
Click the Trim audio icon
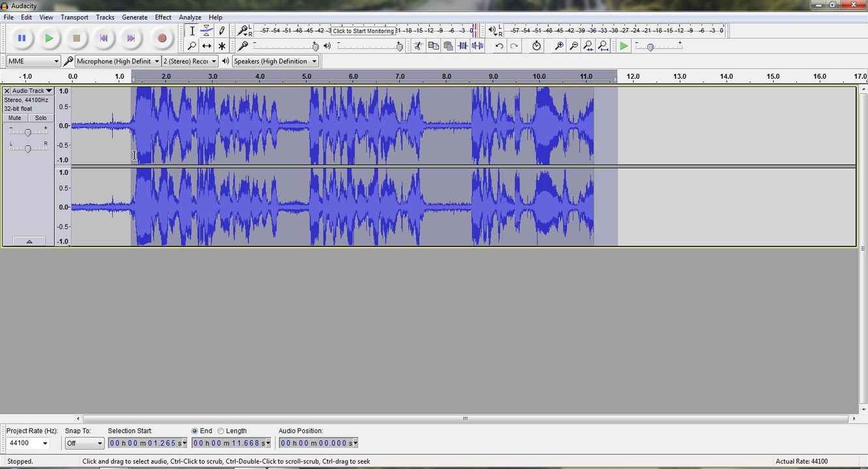click(x=463, y=46)
